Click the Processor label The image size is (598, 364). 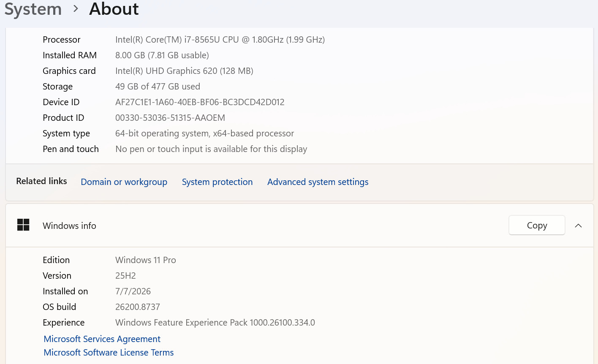[x=62, y=40]
